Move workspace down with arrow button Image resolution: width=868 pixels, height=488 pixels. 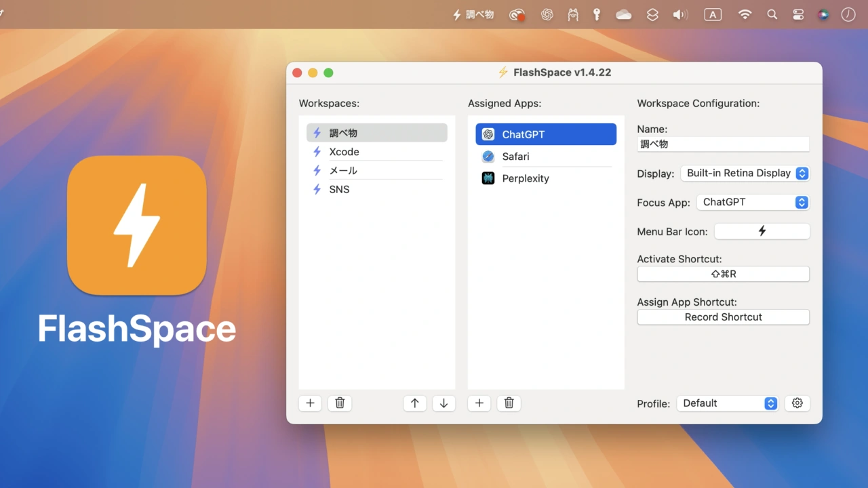click(444, 403)
